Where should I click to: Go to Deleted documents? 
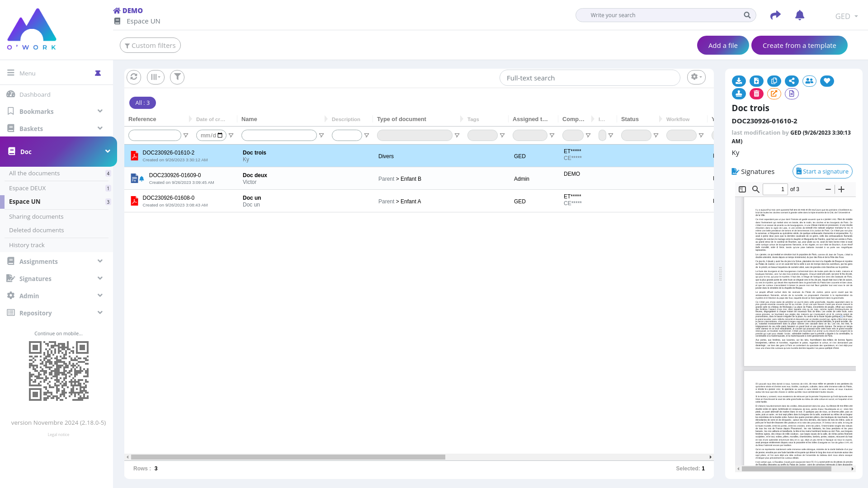pyautogui.click(x=37, y=230)
